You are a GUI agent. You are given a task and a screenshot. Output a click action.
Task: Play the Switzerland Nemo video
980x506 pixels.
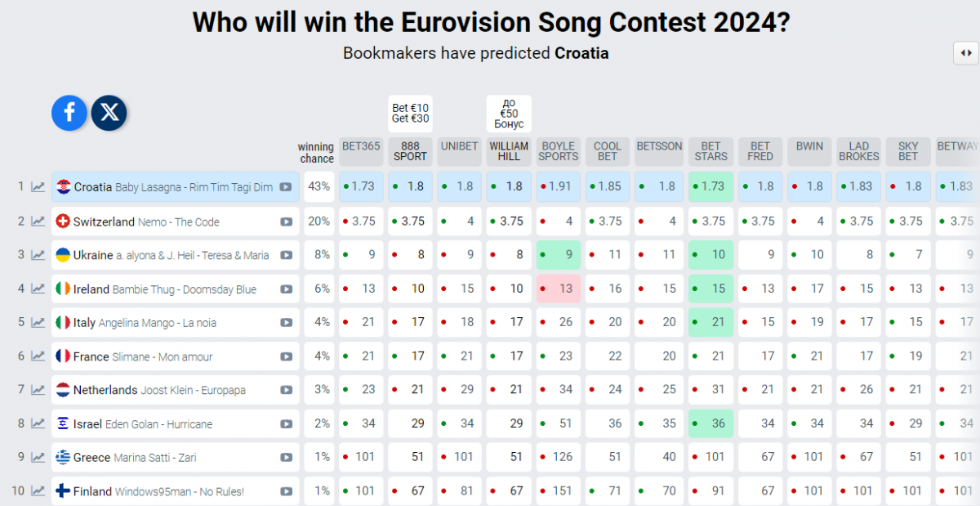[286, 222]
